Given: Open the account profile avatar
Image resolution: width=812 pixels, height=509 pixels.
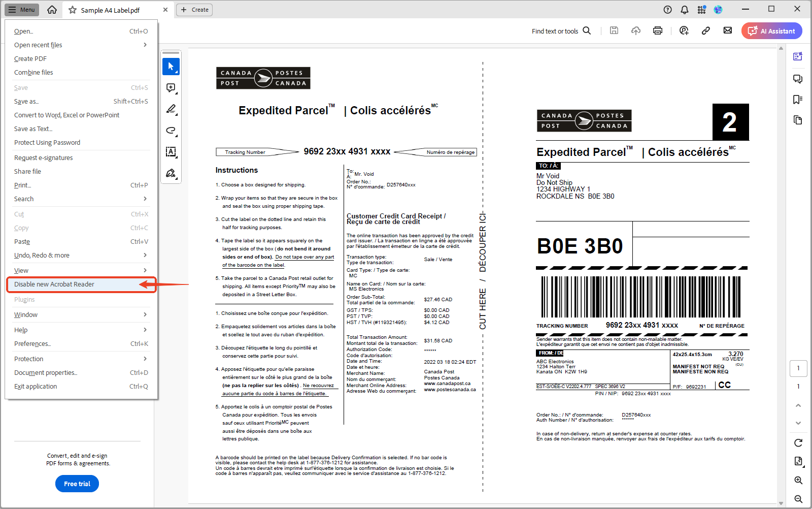Looking at the screenshot, I should (x=718, y=10).
